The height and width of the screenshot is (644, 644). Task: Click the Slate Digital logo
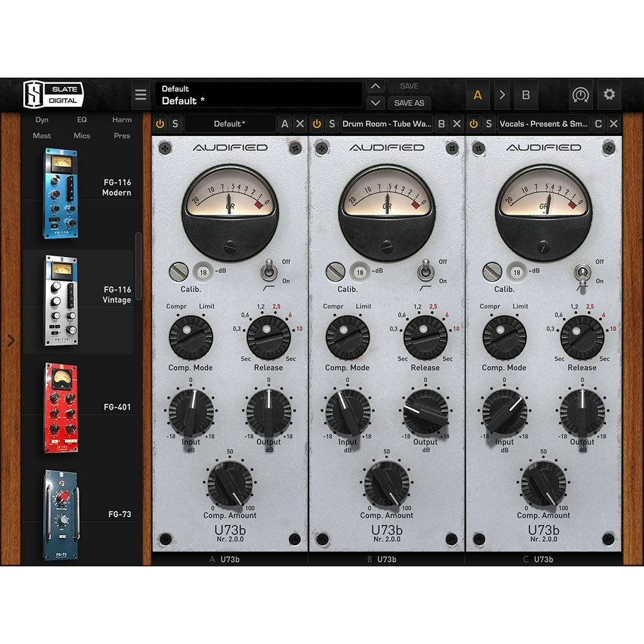(x=53, y=95)
